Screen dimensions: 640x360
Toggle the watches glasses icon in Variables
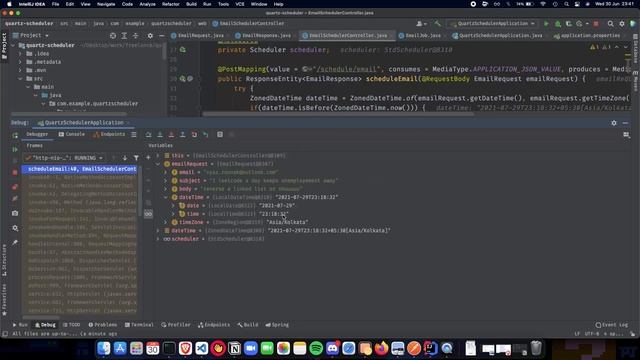coord(148,213)
